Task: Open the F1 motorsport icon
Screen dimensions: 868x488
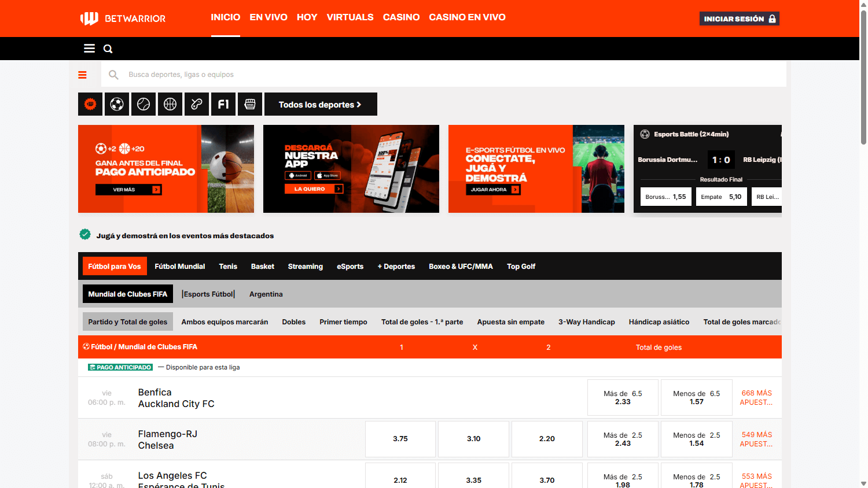Action: (223, 104)
